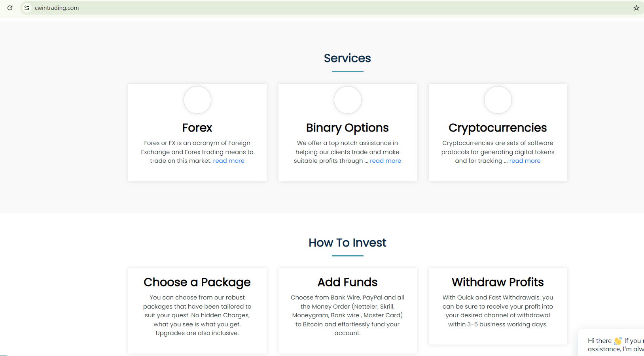Click the Services section title
Viewport: 644px width, 356px height.
(x=347, y=58)
